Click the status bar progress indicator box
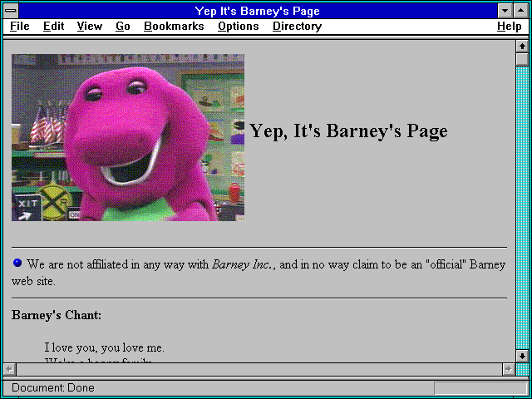The width and height of the screenshot is (532, 399). click(480, 388)
